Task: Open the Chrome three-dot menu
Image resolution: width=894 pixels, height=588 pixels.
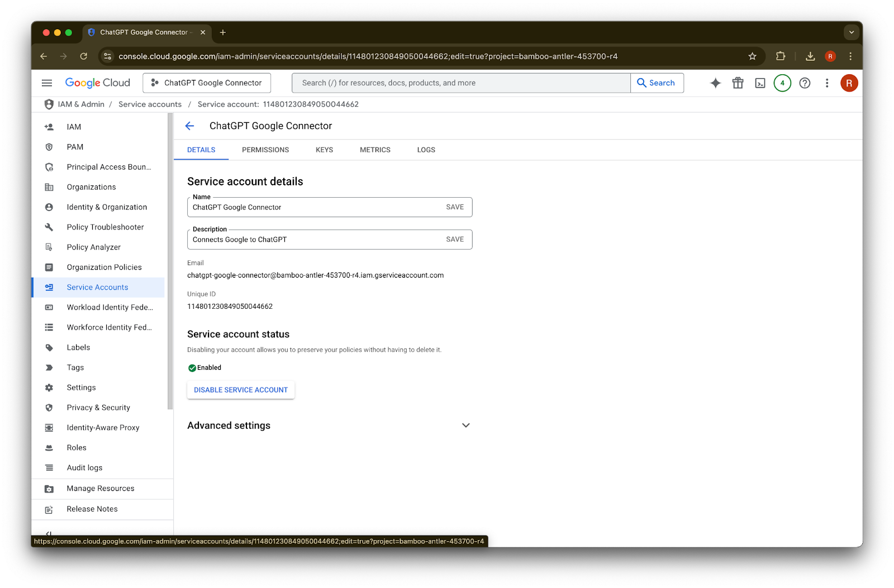Action: (x=850, y=56)
